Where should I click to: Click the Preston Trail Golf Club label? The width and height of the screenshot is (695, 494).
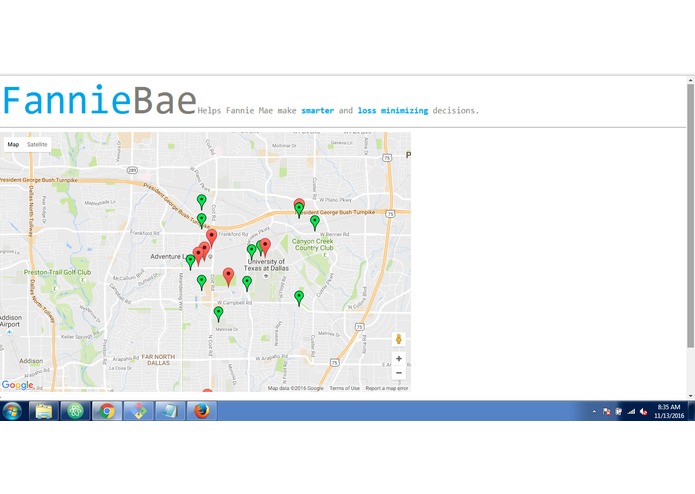click(x=57, y=272)
